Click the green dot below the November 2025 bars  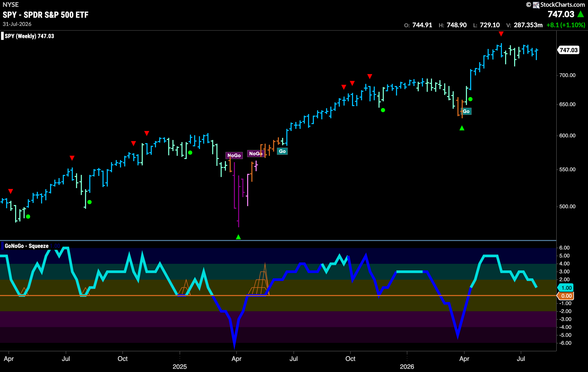(383, 110)
